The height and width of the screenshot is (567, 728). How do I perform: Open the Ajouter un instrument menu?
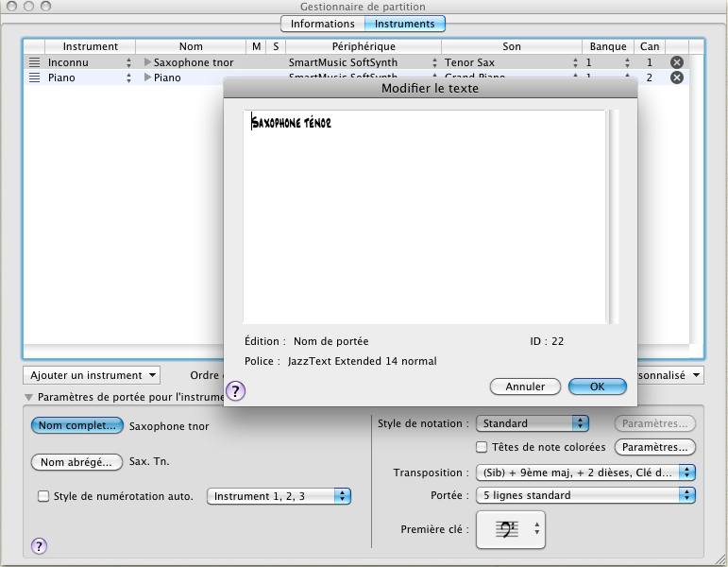[x=92, y=375]
